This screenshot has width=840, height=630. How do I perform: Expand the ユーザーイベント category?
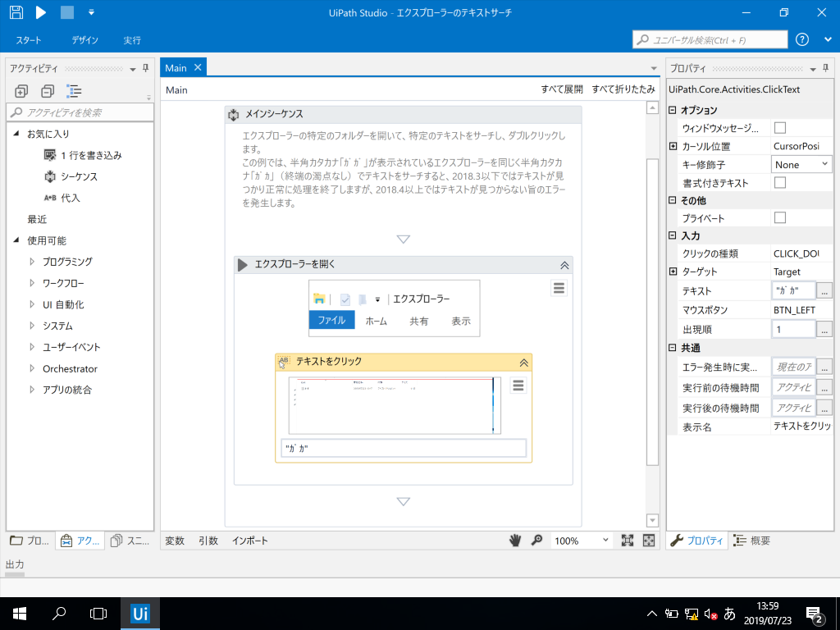pyautogui.click(x=32, y=347)
